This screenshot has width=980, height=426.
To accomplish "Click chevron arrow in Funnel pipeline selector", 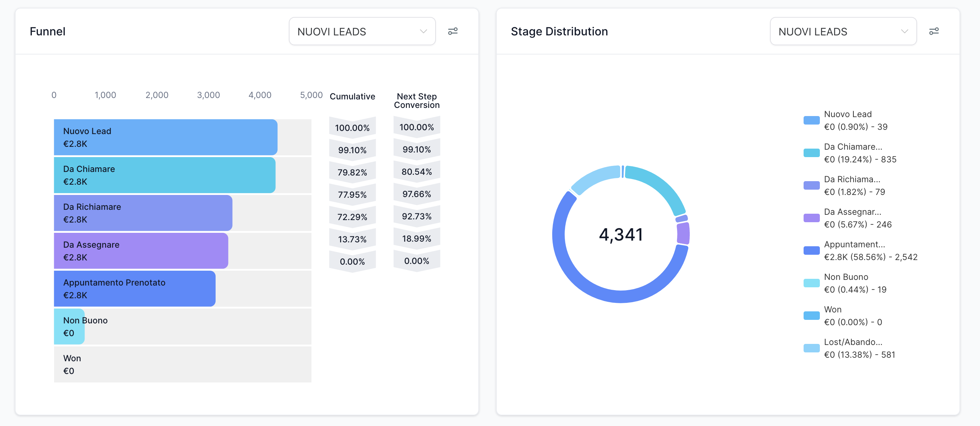I will [x=423, y=31].
